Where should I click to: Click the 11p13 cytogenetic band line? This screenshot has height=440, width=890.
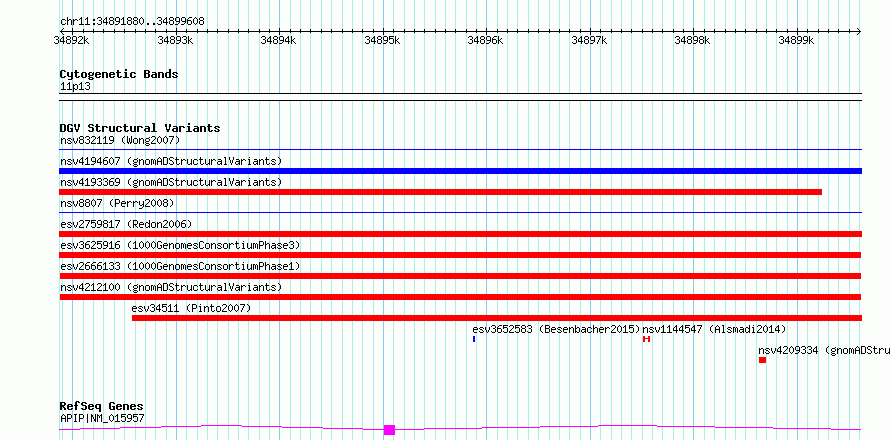[461, 97]
